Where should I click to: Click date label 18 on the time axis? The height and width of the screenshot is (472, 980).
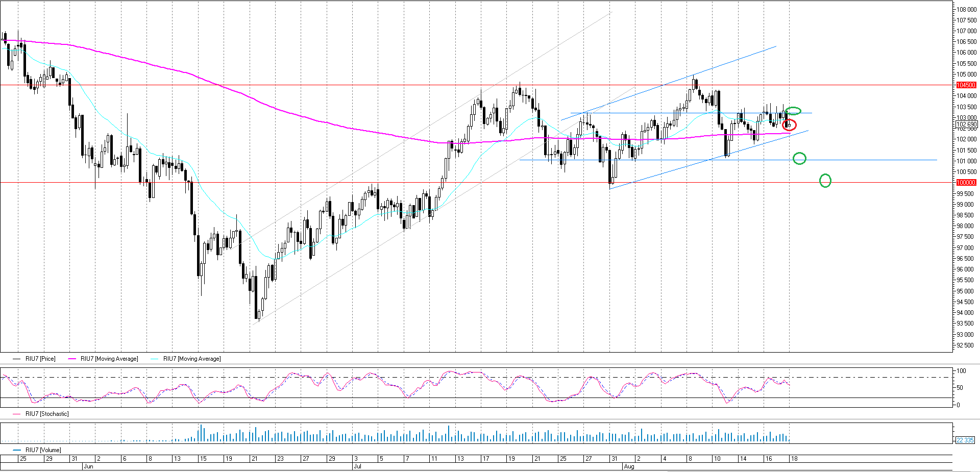[794, 459]
